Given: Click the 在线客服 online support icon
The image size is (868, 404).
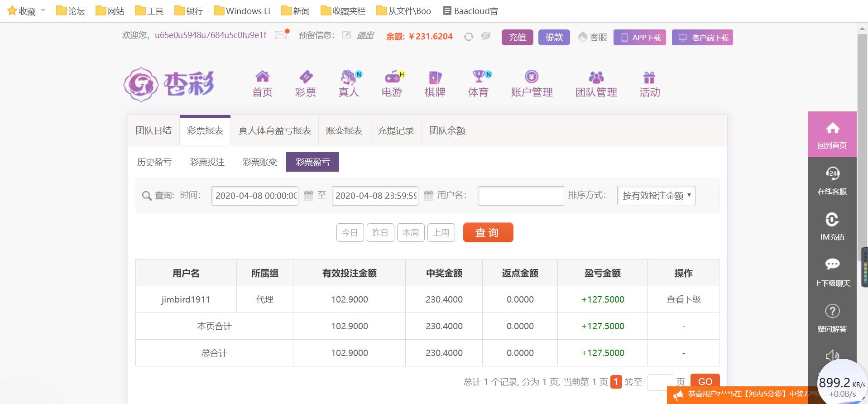Looking at the screenshot, I should [x=832, y=173].
